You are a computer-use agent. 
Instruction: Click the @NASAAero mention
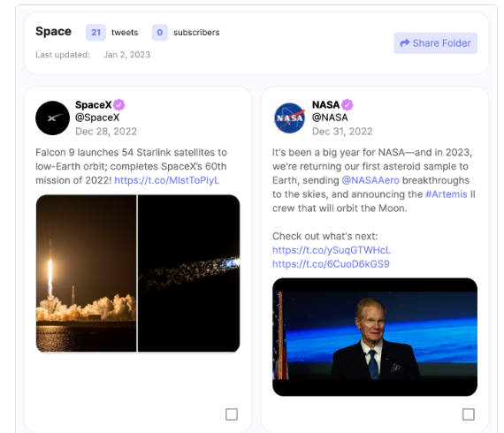pyautogui.click(x=370, y=180)
